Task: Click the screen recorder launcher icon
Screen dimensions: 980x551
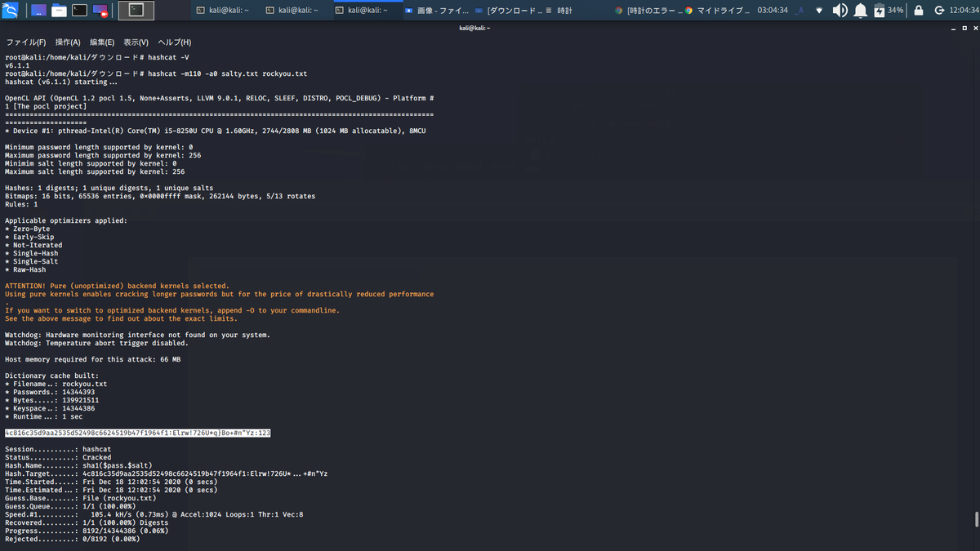Action: pyautogui.click(x=100, y=11)
